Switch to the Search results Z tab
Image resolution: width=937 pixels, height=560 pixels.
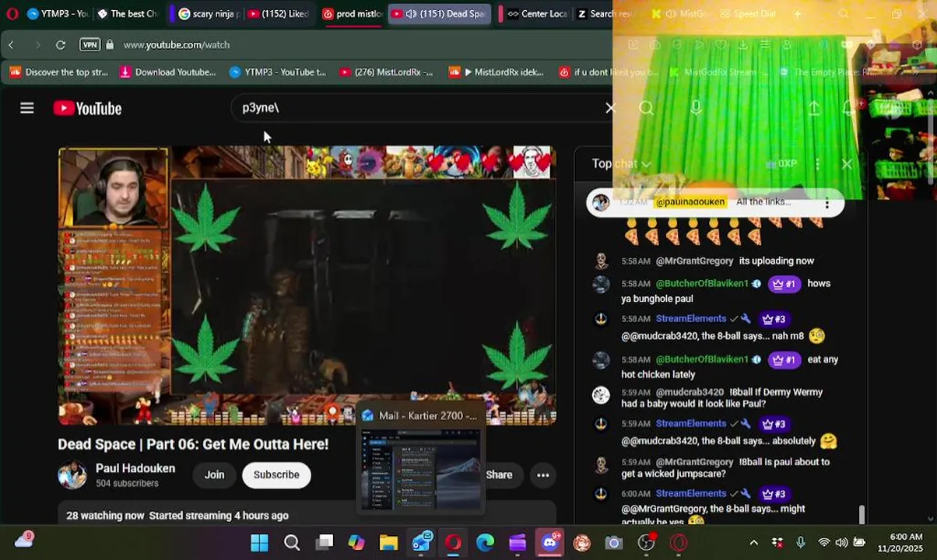tap(604, 14)
